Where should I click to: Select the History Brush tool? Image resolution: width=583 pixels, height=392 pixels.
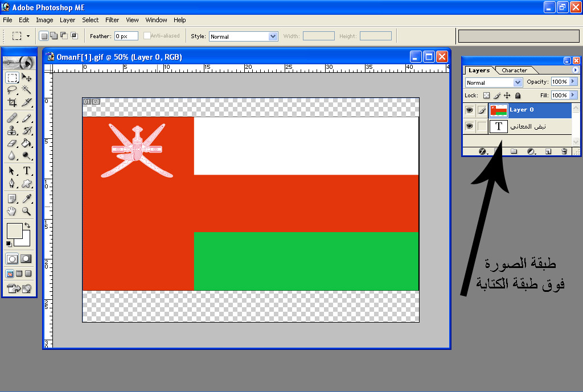(26, 130)
